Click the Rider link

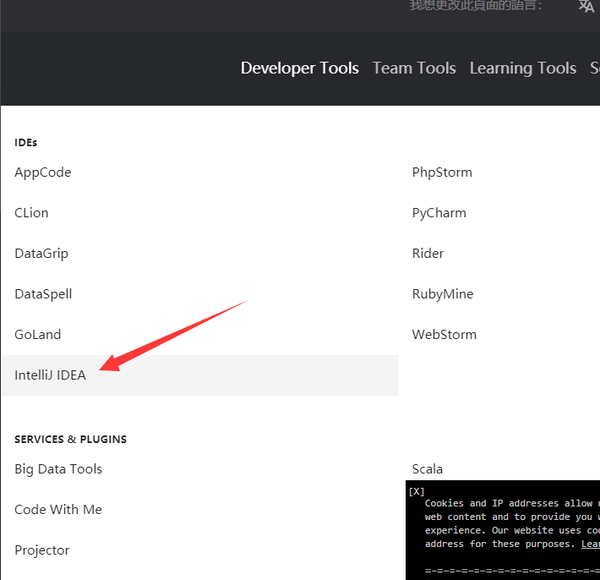pos(428,253)
